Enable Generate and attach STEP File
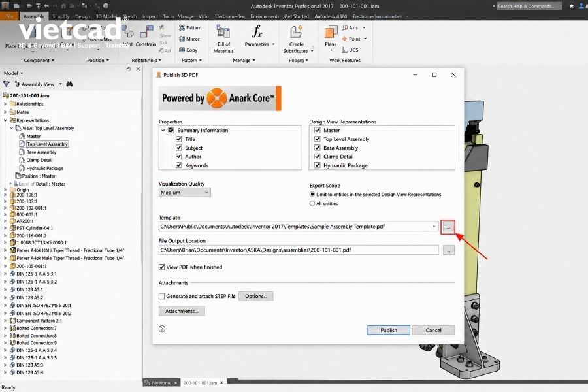The image size is (588, 392). coord(161,296)
